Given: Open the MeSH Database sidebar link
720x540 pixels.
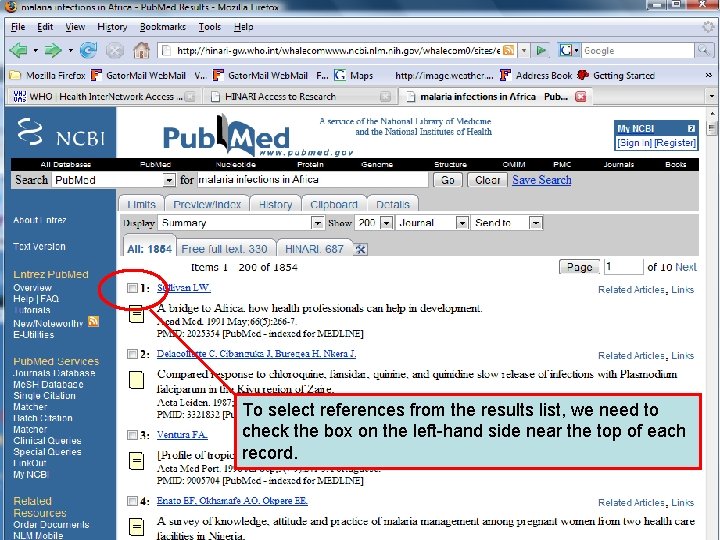Looking at the screenshot, I should (x=48, y=384).
